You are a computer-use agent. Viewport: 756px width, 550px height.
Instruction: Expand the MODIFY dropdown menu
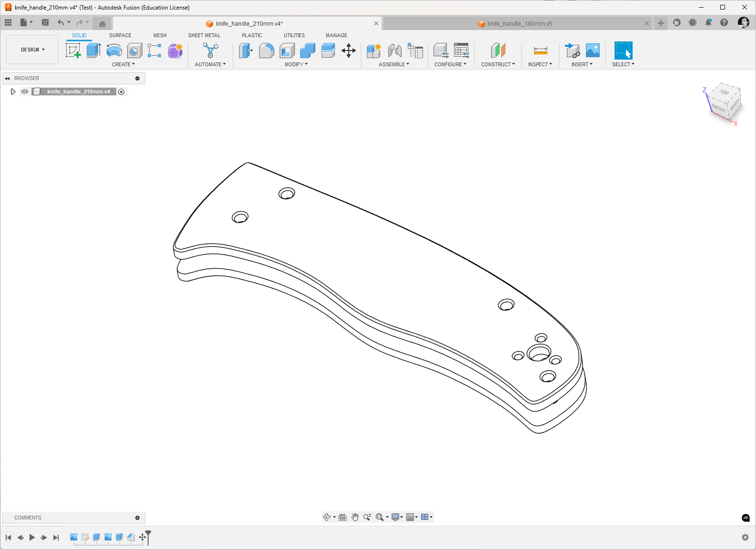coord(296,64)
